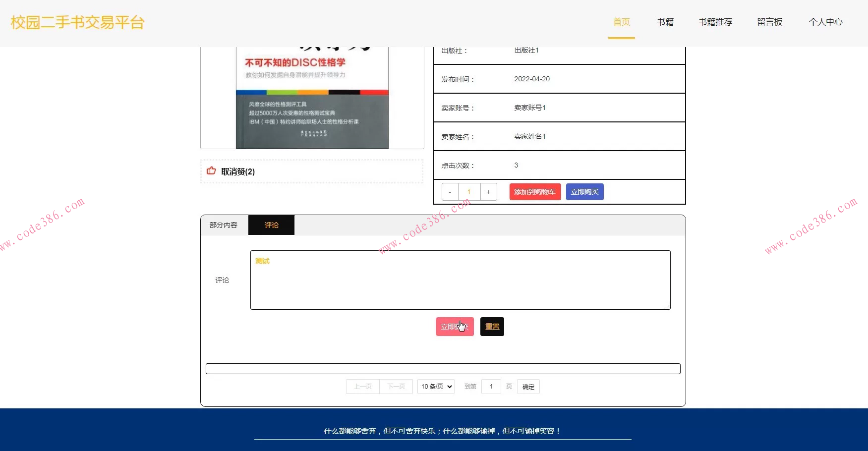Image resolution: width=868 pixels, height=451 pixels.
Task: Submit the comment with 立即提交 button
Action: coord(454,326)
